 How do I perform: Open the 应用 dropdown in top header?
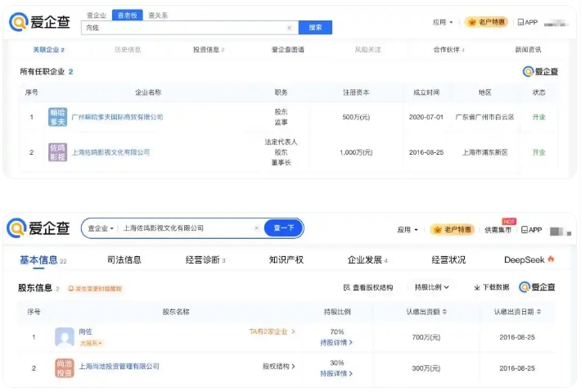[442, 22]
